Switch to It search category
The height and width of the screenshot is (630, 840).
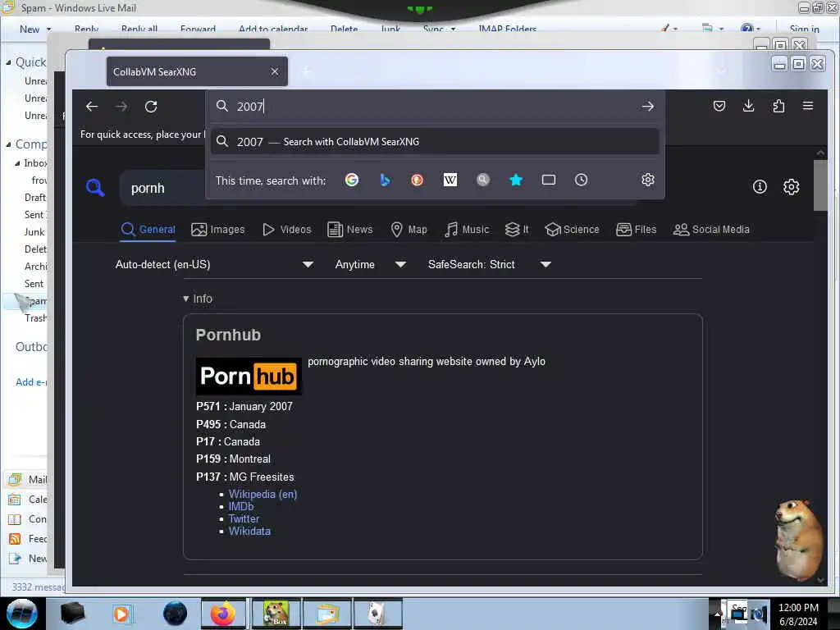point(517,230)
